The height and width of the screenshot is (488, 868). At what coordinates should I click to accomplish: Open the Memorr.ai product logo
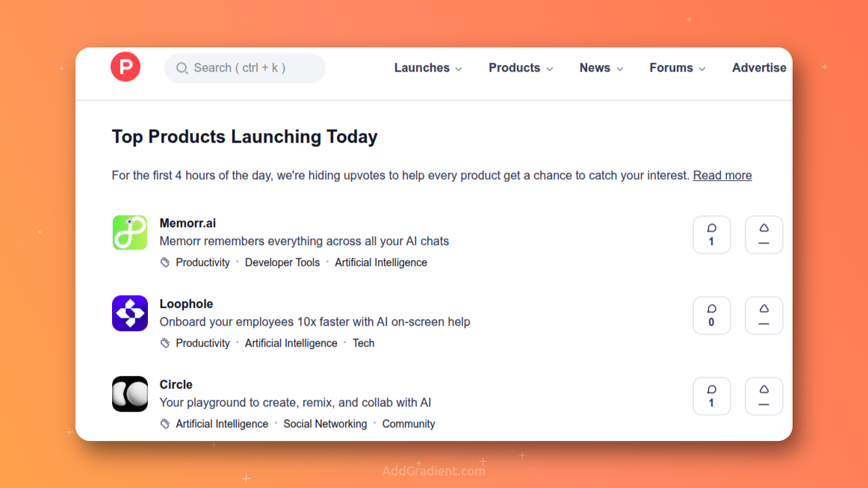pos(129,232)
